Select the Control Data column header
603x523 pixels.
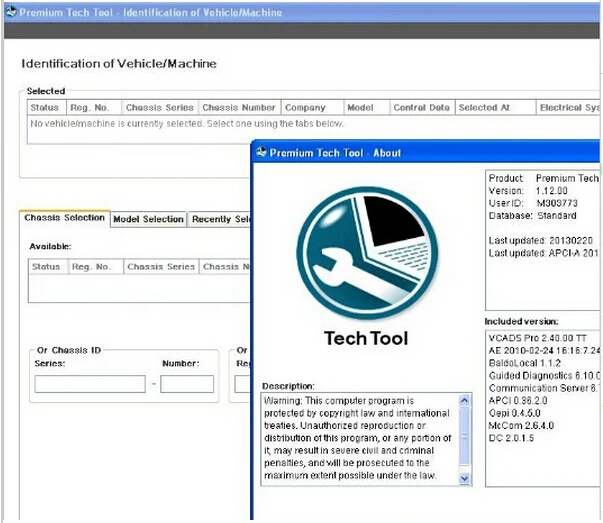pyautogui.click(x=421, y=107)
